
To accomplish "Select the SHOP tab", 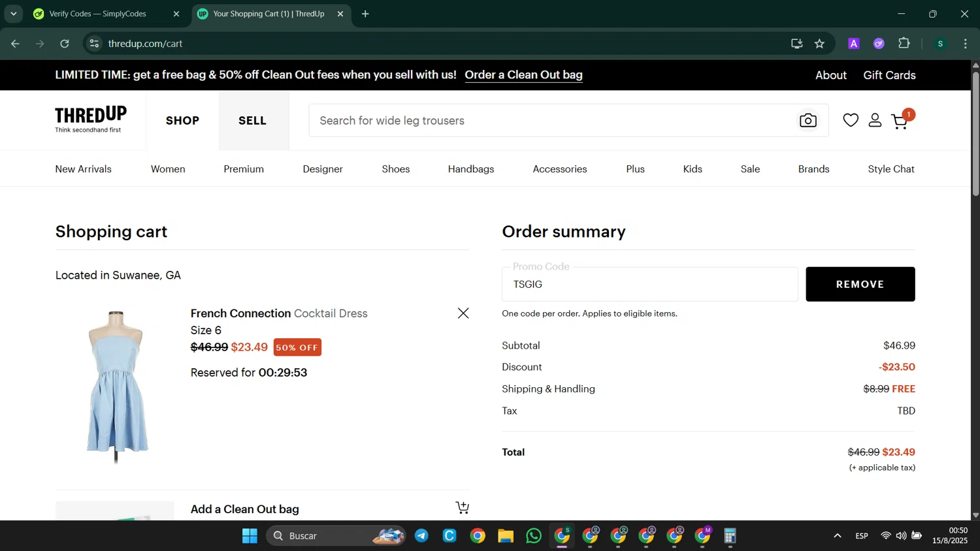I will click(182, 121).
